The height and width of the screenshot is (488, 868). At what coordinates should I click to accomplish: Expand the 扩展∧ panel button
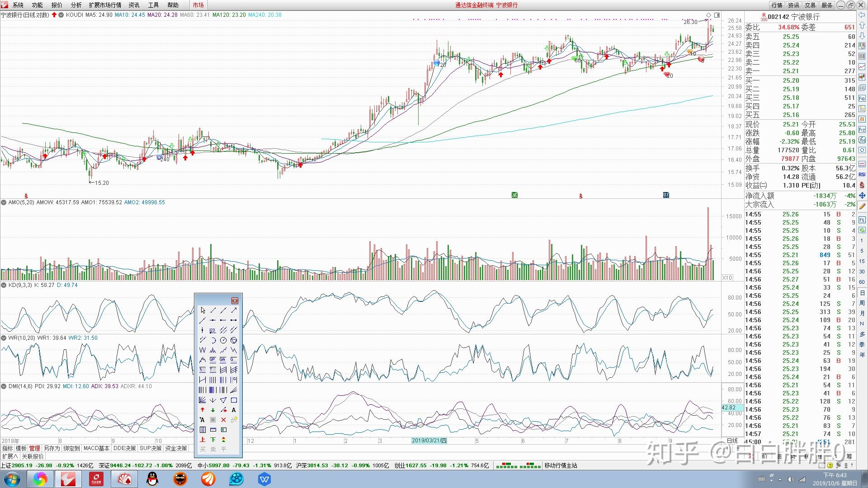coord(10,456)
